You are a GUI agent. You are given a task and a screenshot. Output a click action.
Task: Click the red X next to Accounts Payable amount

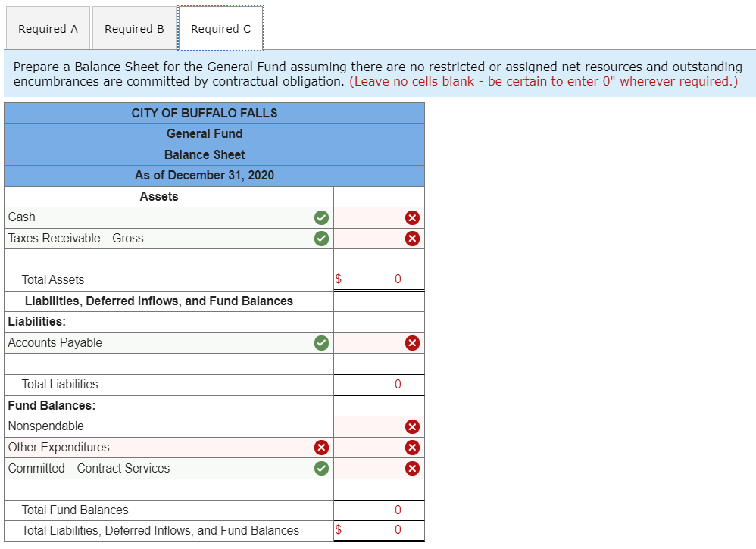pyautogui.click(x=412, y=342)
